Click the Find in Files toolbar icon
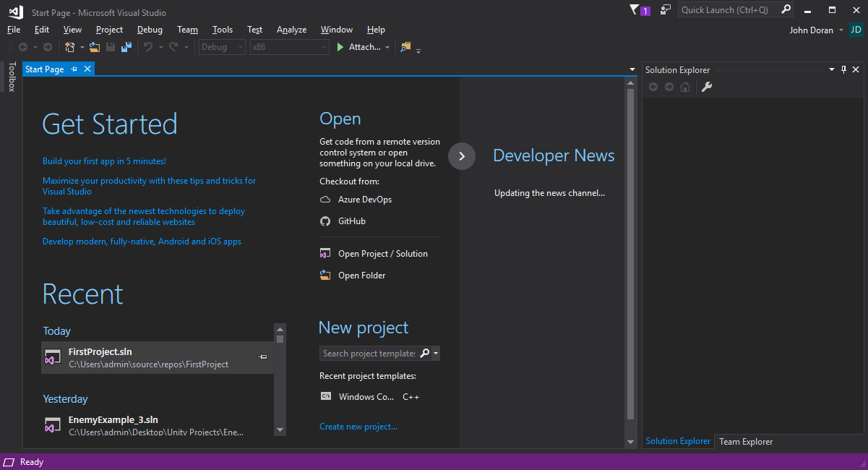This screenshot has width=868, height=470. click(x=405, y=47)
